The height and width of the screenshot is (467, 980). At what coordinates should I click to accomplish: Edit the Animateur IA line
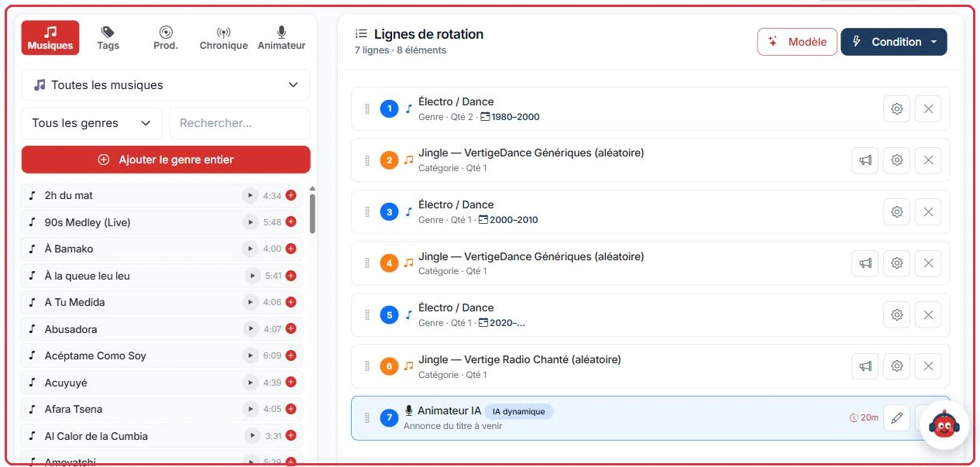click(897, 418)
